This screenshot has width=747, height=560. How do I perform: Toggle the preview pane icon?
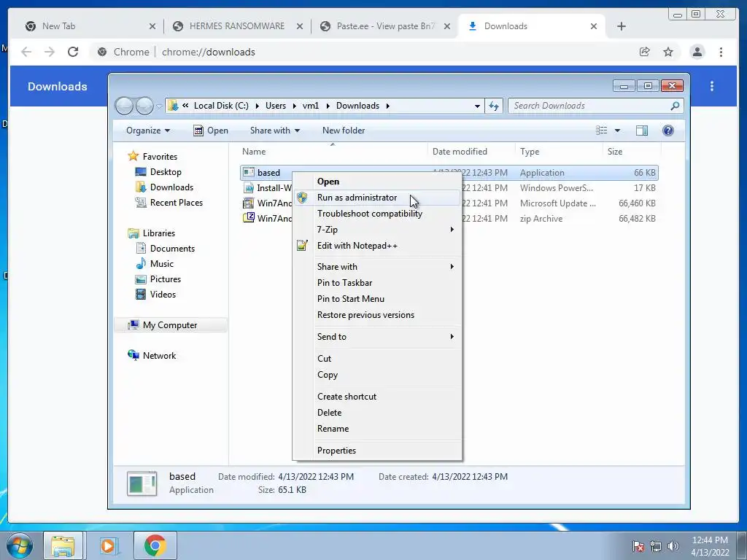(x=642, y=131)
